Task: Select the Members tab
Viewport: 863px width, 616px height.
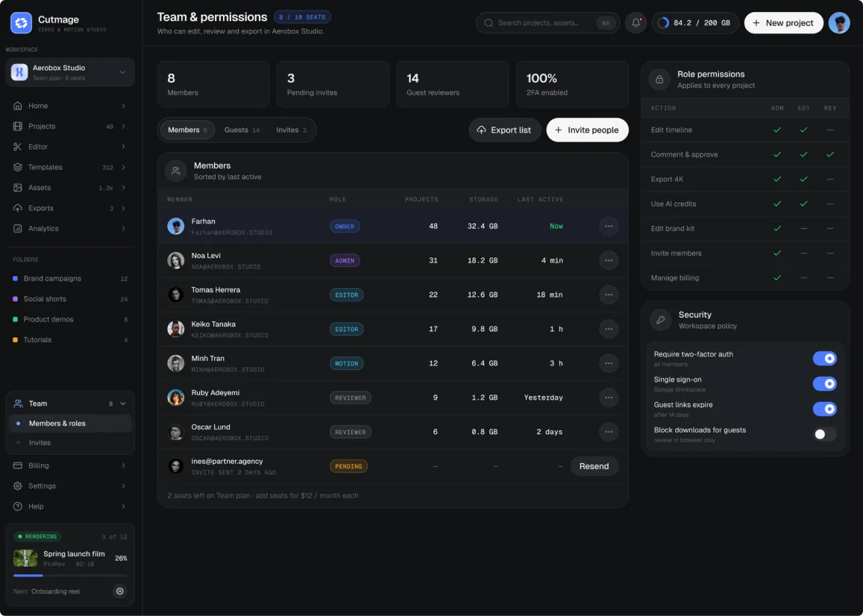Action: click(187, 130)
